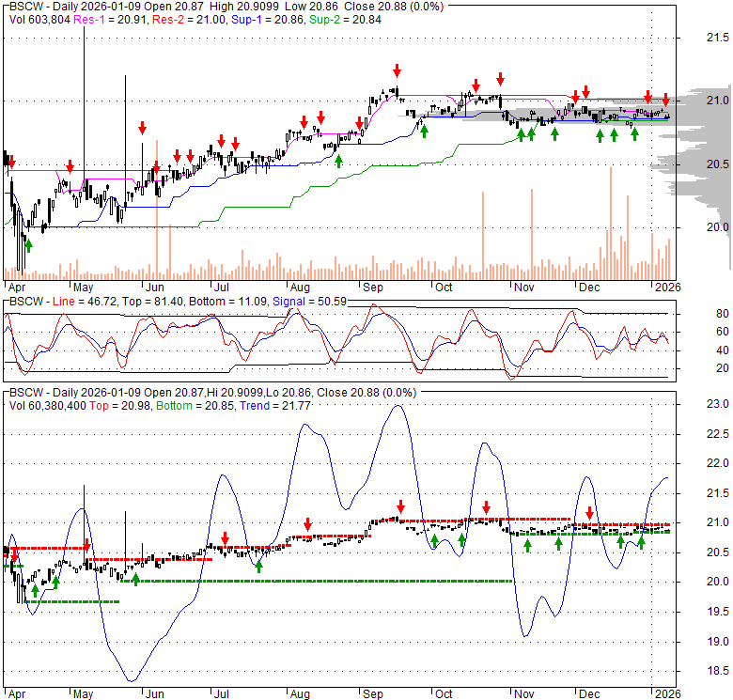Screen dimensions: 733x700
Task: Click the red arrow above August in bottom chart
Action: coord(307,523)
